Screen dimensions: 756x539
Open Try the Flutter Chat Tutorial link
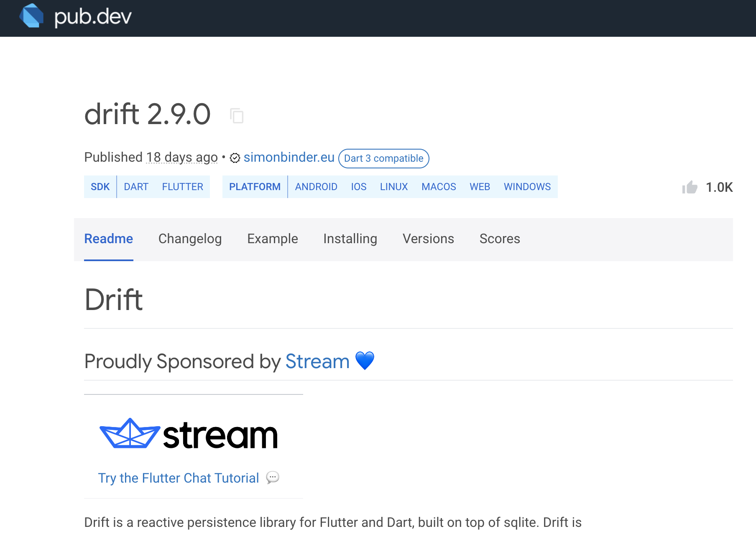(x=179, y=478)
